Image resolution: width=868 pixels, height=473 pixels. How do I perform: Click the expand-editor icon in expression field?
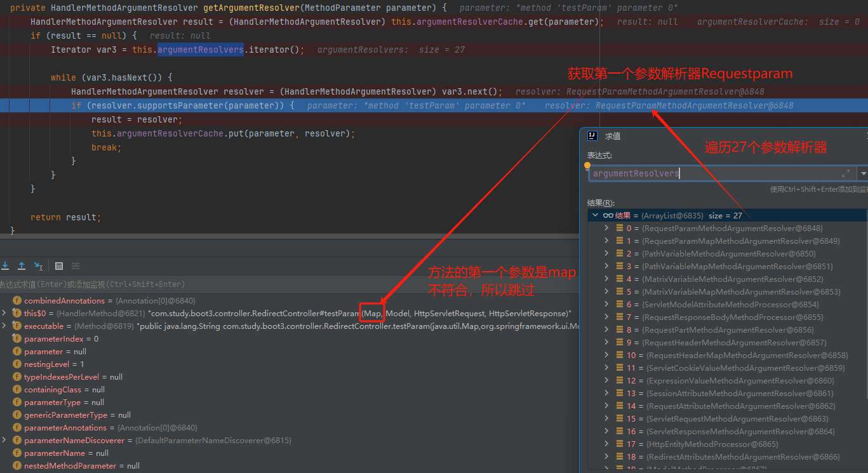tap(846, 173)
